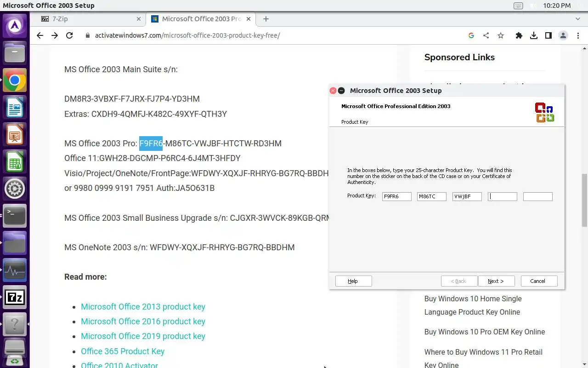Focus the fifth product key box
Viewport: 588px width, 368px height.
pos(537,196)
